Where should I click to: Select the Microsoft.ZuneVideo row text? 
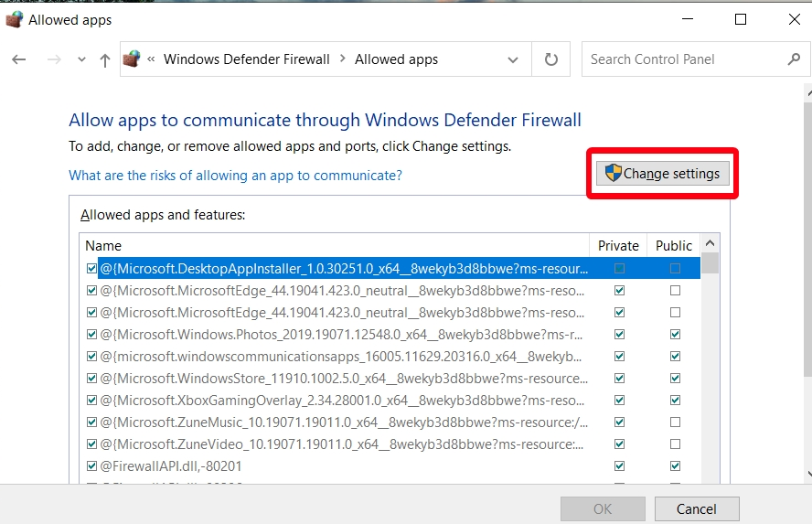[x=341, y=444]
